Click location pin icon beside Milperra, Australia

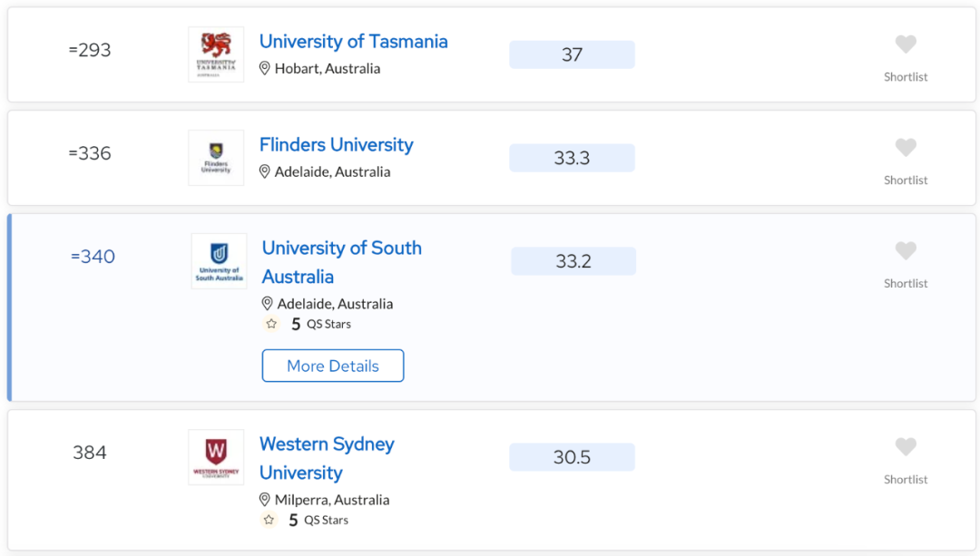click(x=264, y=500)
